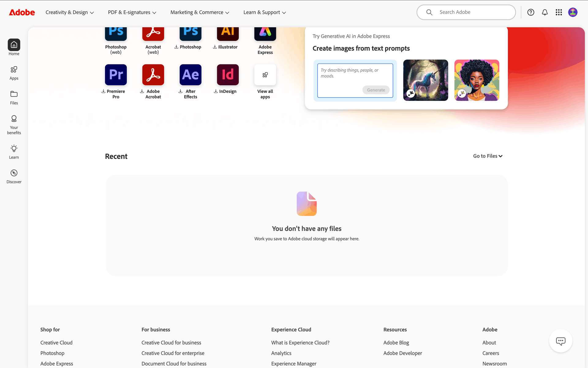The width and height of the screenshot is (588, 368).
Task: Click 'Create images from text prompts' heading
Action: [361, 48]
